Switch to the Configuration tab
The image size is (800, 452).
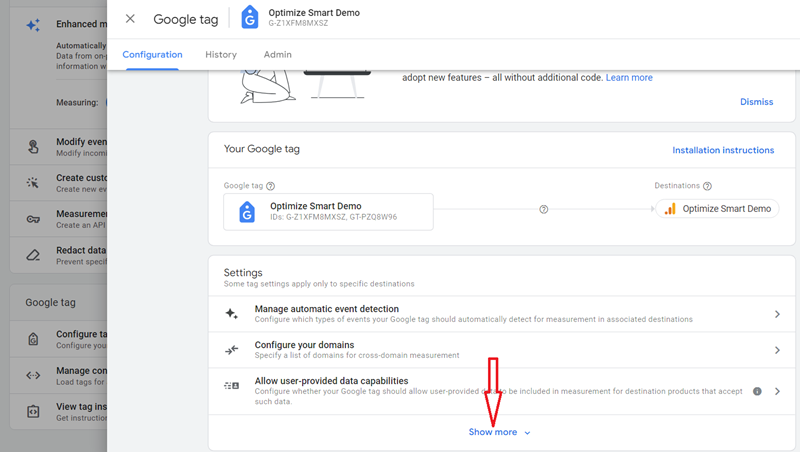point(152,55)
